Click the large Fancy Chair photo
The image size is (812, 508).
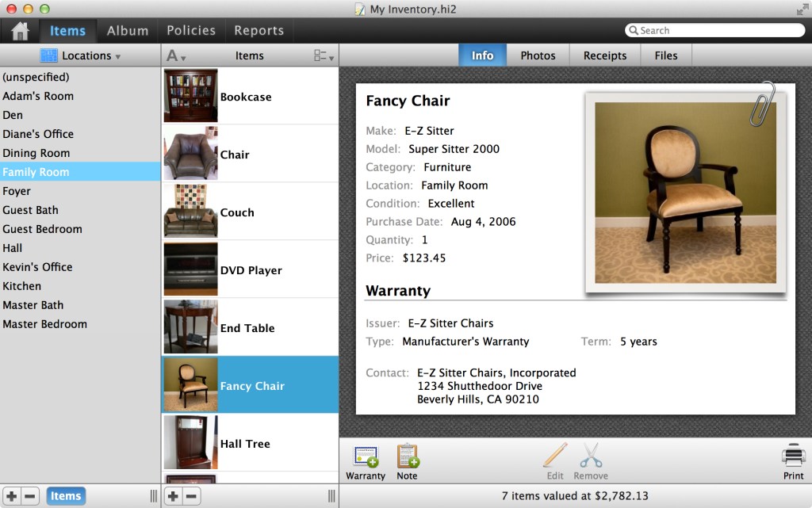pyautogui.click(x=685, y=193)
